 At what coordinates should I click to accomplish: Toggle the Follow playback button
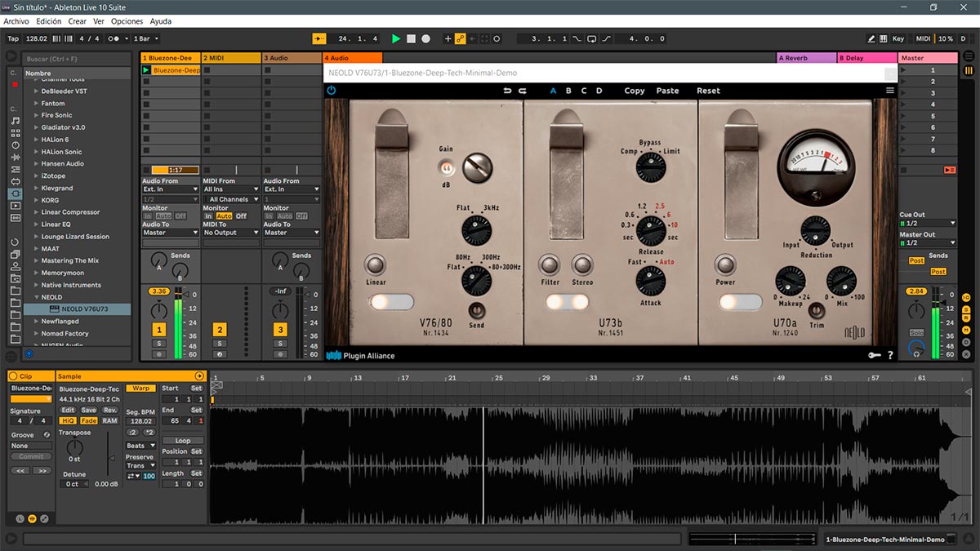(x=319, y=38)
